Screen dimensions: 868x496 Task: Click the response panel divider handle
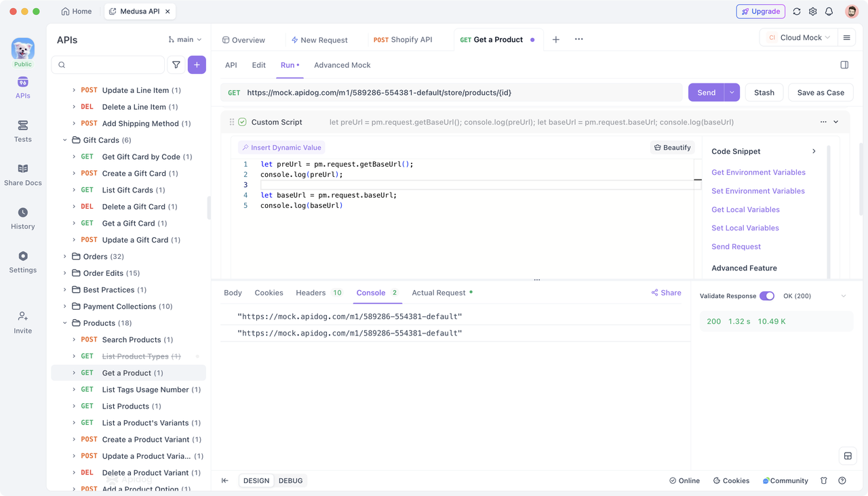pos(537,279)
